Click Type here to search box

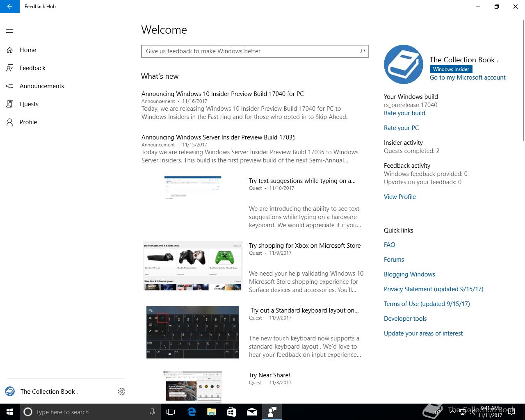[89, 412]
